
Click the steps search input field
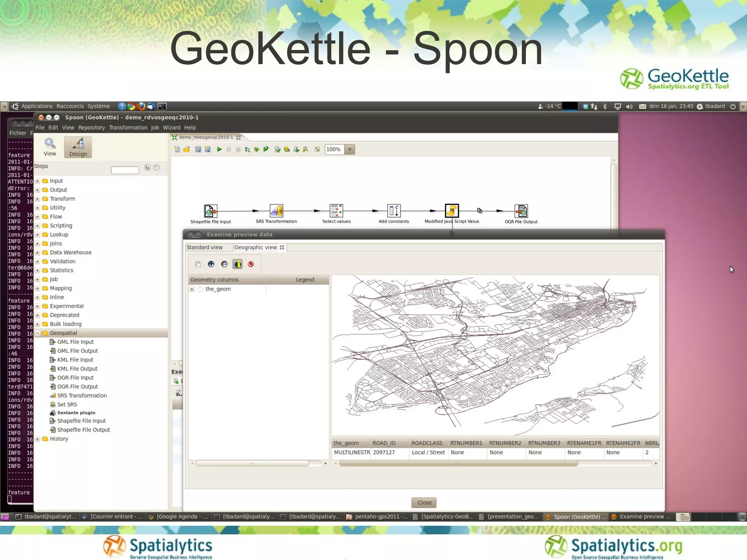pyautogui.click(x=125, y=170)
